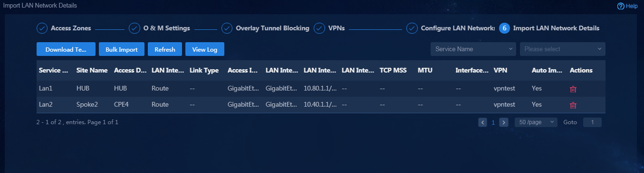
Task: Click the Configure LAN Networks checkmark icon
Action: (x=412, y=28)
